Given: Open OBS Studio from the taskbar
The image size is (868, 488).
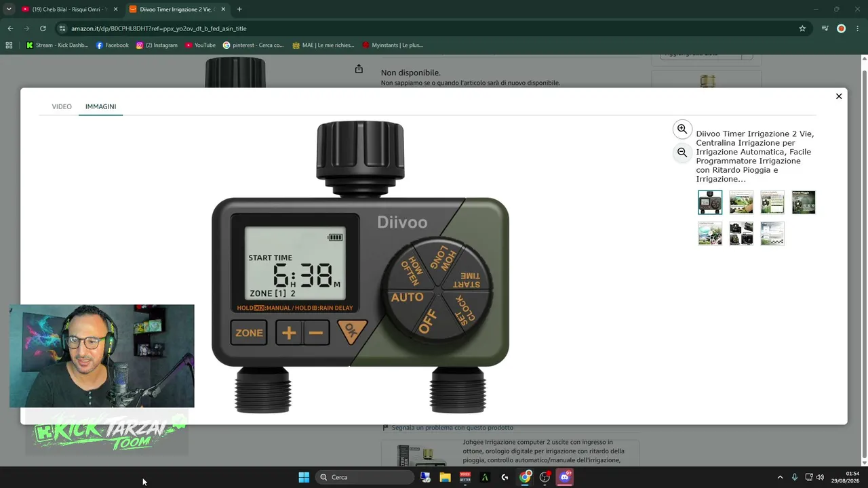Looking at the screenshot, I should [x=545, y=477].
